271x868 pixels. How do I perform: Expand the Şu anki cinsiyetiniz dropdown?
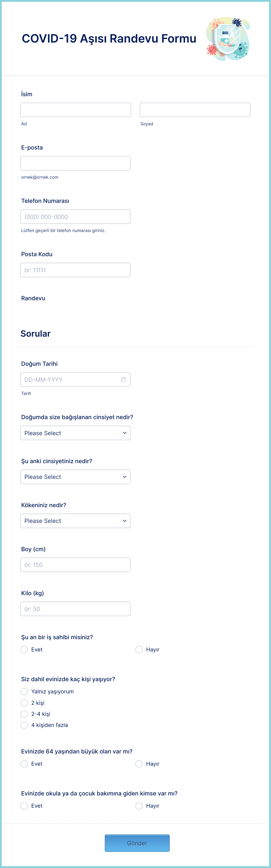click(x=75, y=477)
